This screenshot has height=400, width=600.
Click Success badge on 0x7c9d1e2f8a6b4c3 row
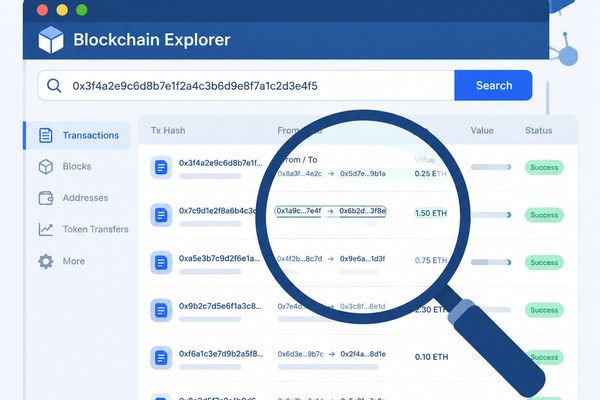544,215
